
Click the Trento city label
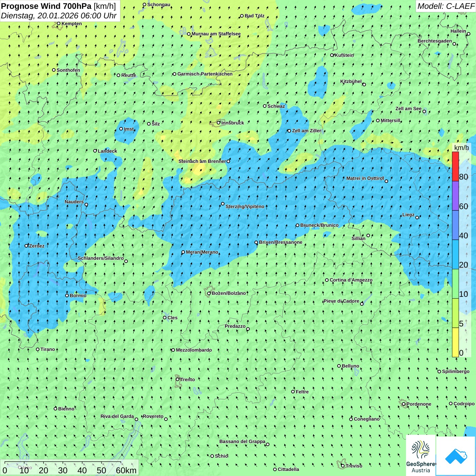tap(188, 379)
